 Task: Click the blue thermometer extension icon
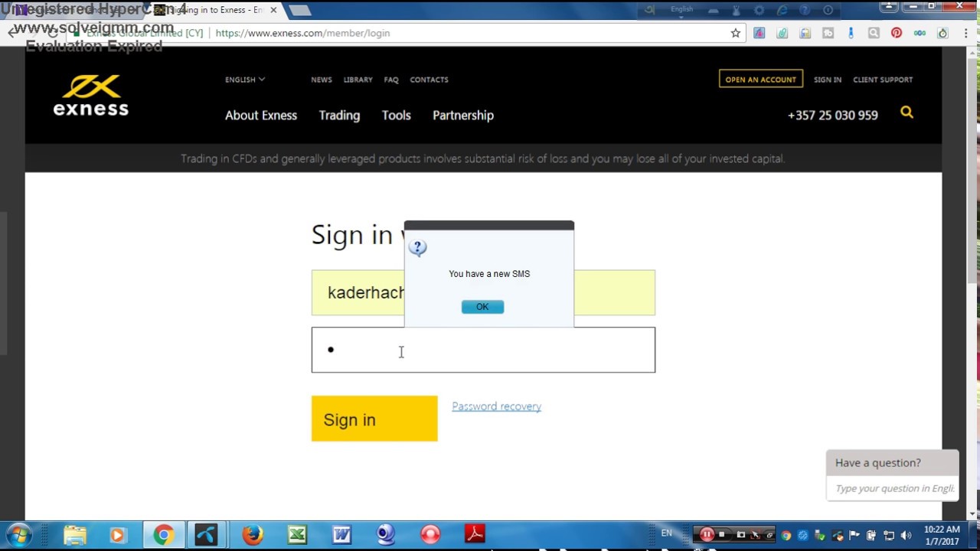851,33
